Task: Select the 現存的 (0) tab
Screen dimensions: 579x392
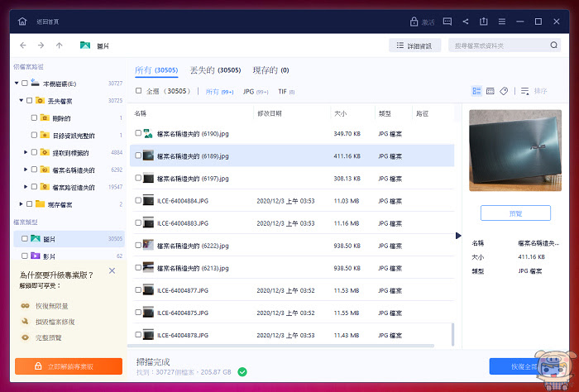Action: coord(270,70)
